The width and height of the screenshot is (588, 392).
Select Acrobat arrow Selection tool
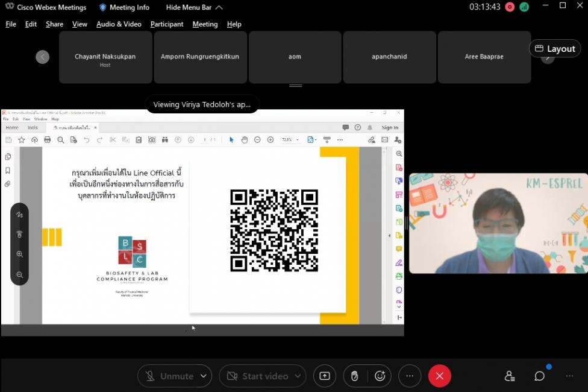click(231, 140)
